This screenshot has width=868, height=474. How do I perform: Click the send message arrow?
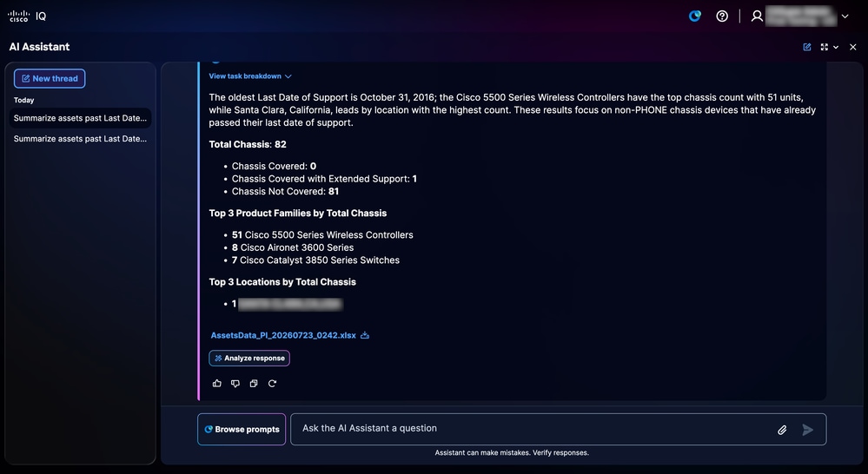click(x=808, y=429)
